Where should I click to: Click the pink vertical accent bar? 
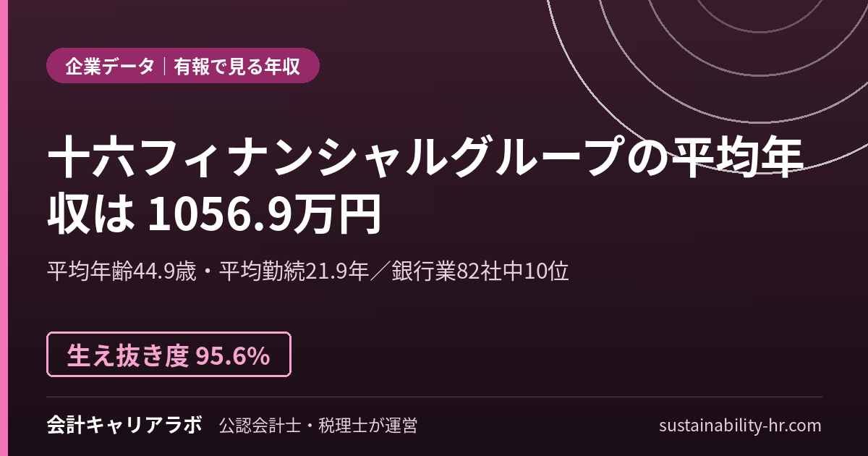3,228
